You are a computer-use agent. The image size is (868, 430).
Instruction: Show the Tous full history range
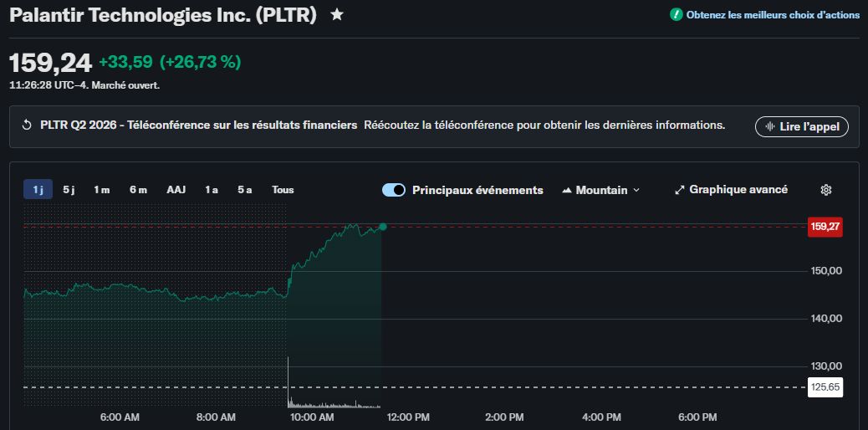[x=283, y=190]
